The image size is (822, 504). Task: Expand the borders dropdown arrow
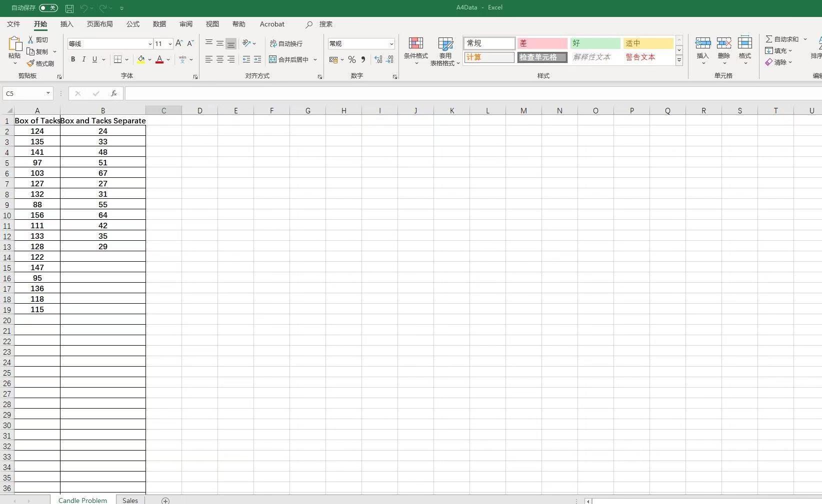pos(126,59)
